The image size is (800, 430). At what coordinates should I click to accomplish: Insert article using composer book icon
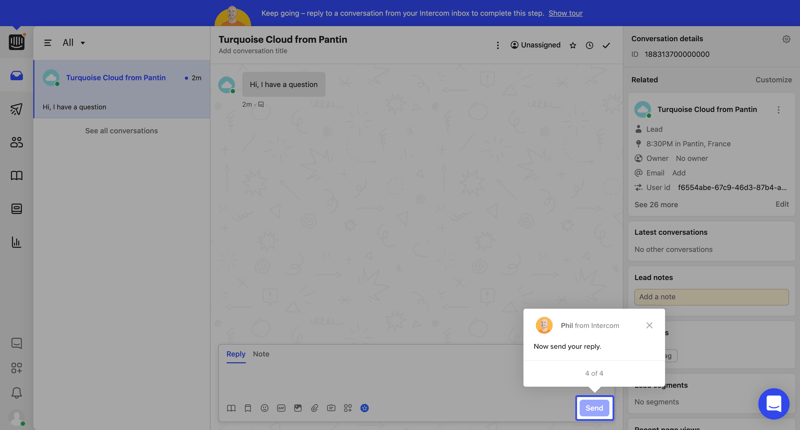pyautogui.click(x=231, y=408)
